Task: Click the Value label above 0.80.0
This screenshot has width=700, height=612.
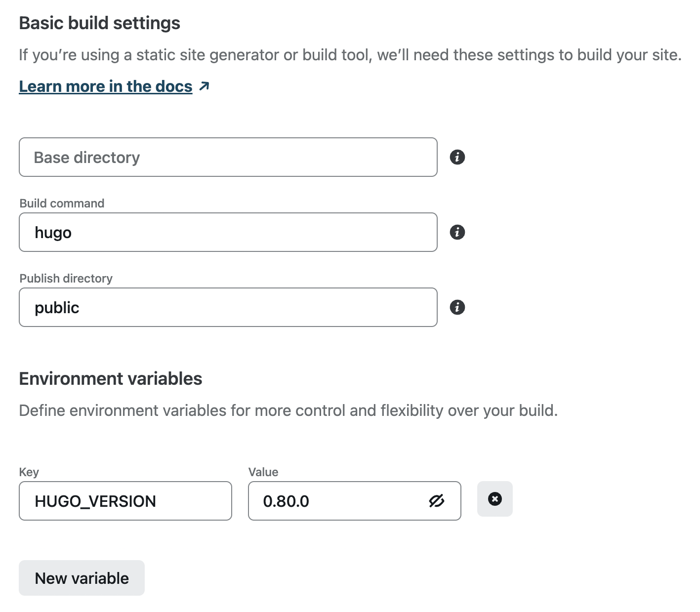Action: (x=263, y=472)
